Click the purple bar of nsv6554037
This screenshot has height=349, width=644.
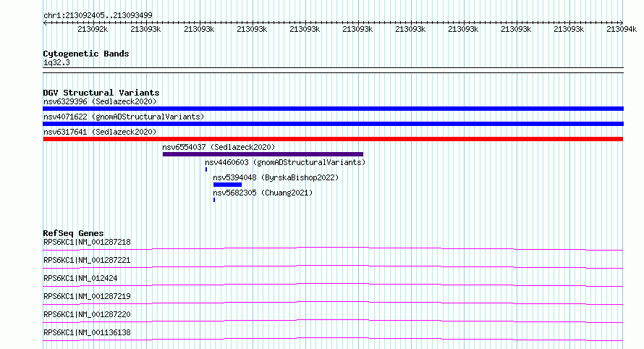[263, 154]
